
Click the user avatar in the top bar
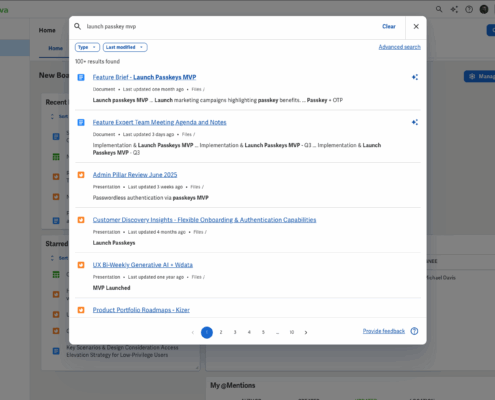pyautogui.click(x=484, y=9)
